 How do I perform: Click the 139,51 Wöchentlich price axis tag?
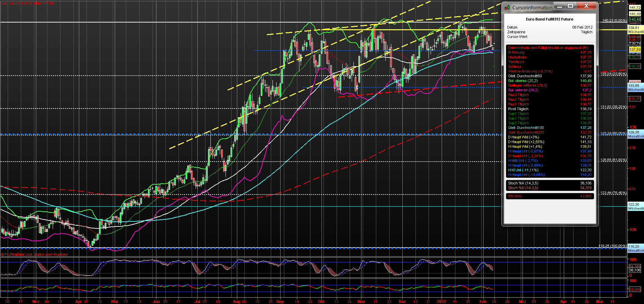[x=636, y=30]
